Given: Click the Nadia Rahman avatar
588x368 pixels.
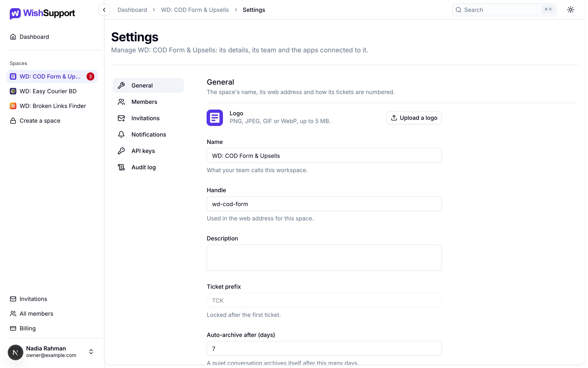Looking at the screenshot, I should tap(16, 352).
